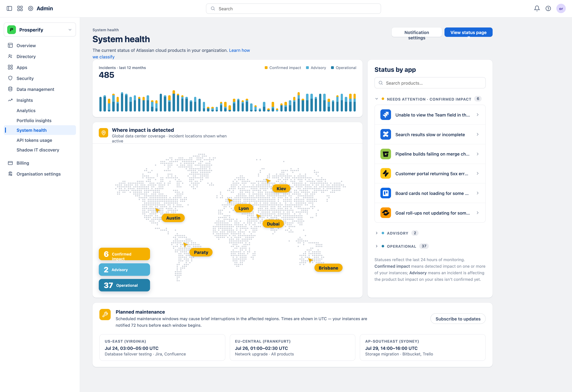Click Subscribe to updates button
The image size is (572, 392).
click(x=458, y=319)
